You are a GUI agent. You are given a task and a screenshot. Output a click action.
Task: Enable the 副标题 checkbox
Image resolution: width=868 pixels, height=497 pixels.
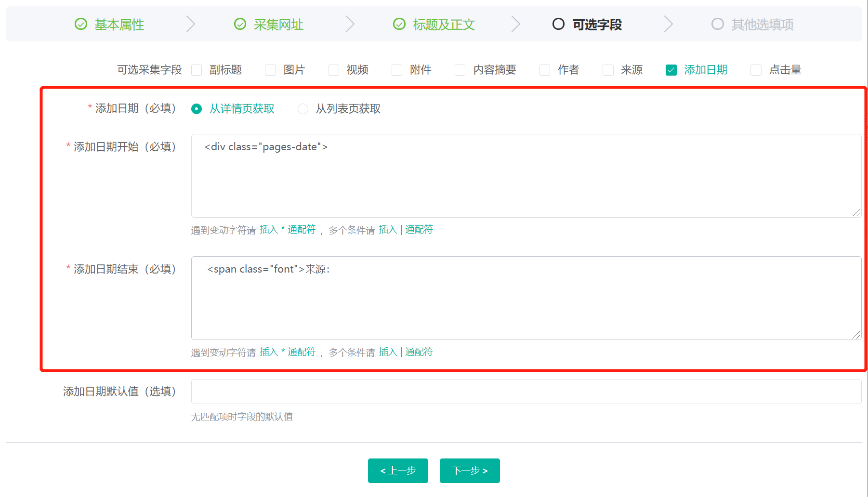click(197, 70)
